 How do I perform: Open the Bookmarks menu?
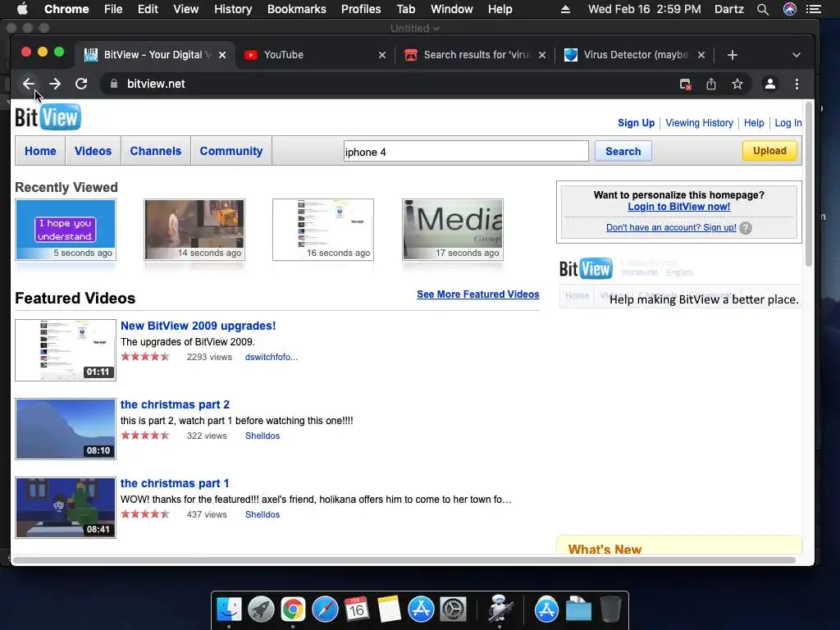click(296, 9)
